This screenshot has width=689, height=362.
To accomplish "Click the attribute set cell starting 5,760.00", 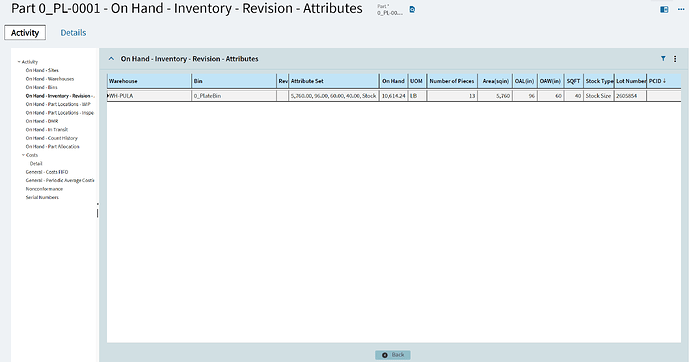I will (334, 96).
